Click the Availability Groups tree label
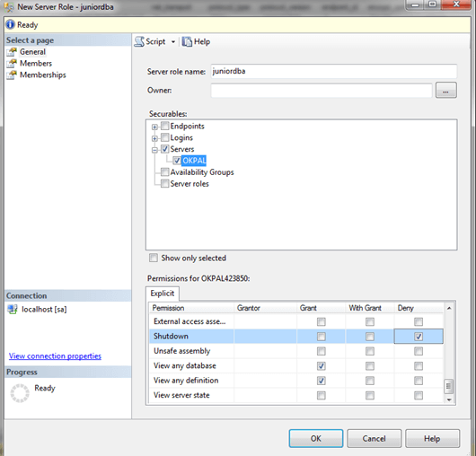 (x=202, y=172)
